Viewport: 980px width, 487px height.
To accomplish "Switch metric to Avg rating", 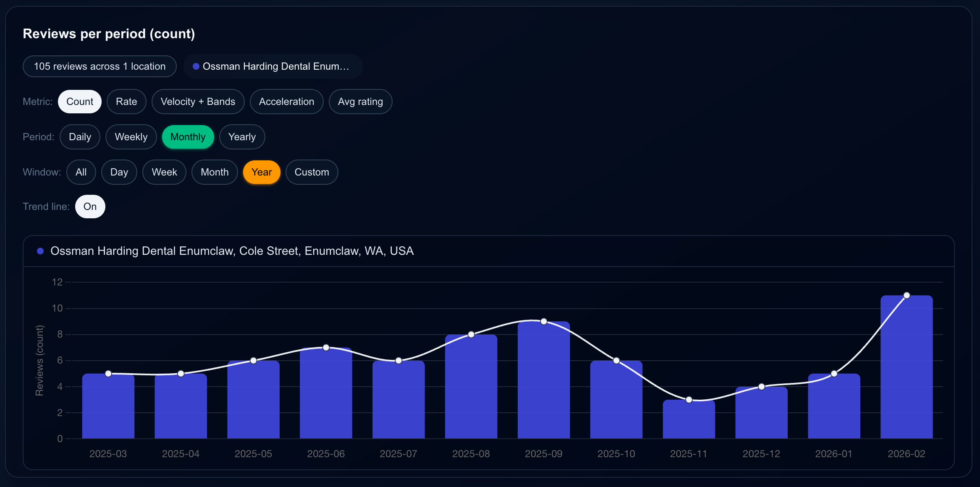I will (x=360, y=102).
